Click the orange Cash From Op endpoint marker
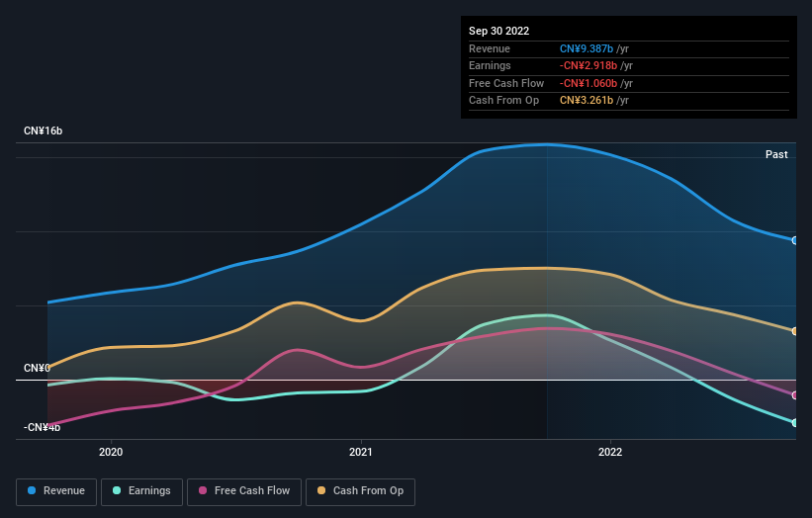Viewport: 812px width, 518px height. coord(794,331)
